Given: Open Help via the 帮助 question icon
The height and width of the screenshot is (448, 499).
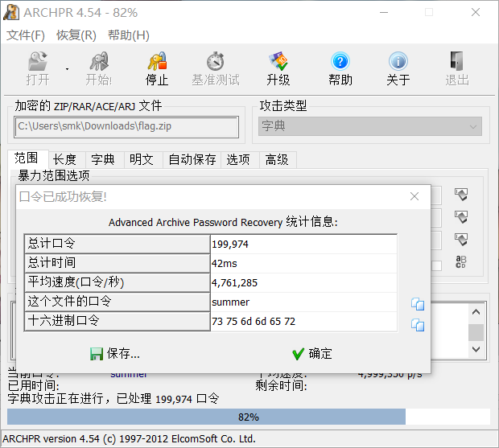Looking at the screenshot, I should click(340, 61).
